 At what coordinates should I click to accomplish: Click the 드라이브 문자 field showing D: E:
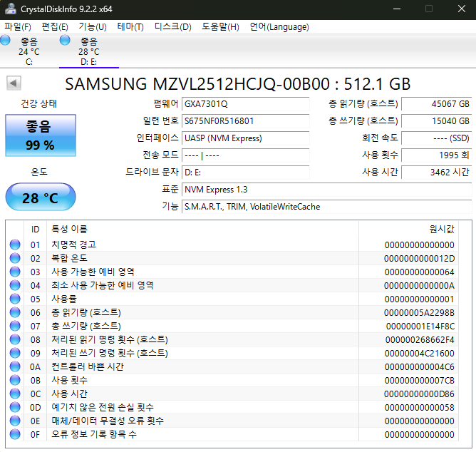pyautogui.click(x=246, y=173)
